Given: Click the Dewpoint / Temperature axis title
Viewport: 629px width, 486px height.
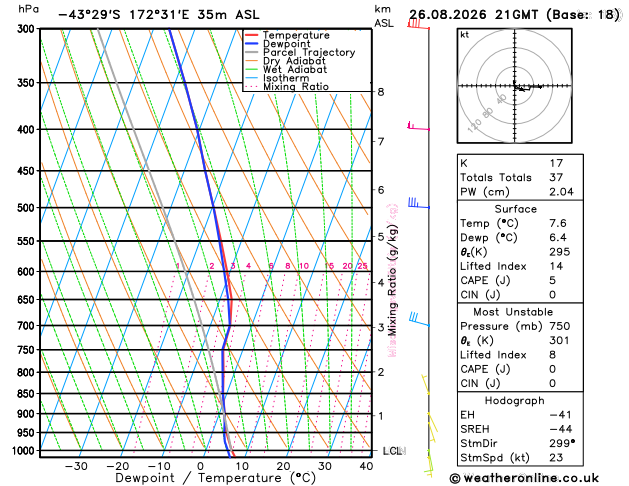Looking at the screenshot, I should tap(215, 478).
